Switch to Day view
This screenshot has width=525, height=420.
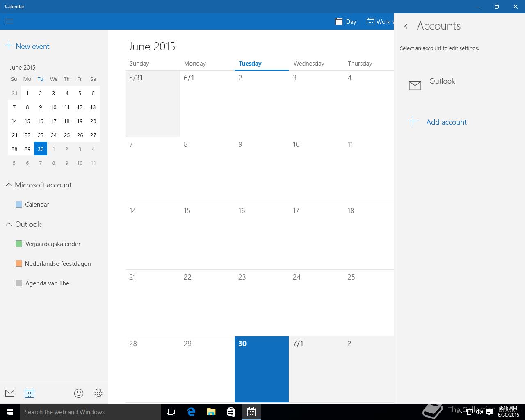point(346,21)
